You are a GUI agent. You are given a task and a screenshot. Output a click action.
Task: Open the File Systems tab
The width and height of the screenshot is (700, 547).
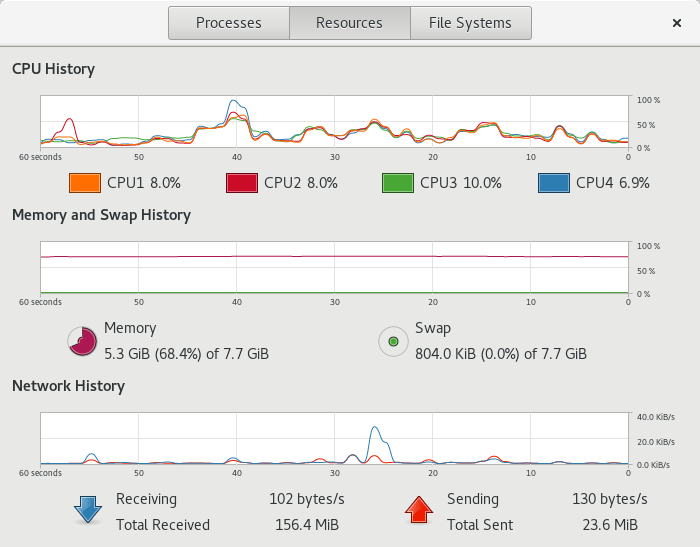[470, 23]
